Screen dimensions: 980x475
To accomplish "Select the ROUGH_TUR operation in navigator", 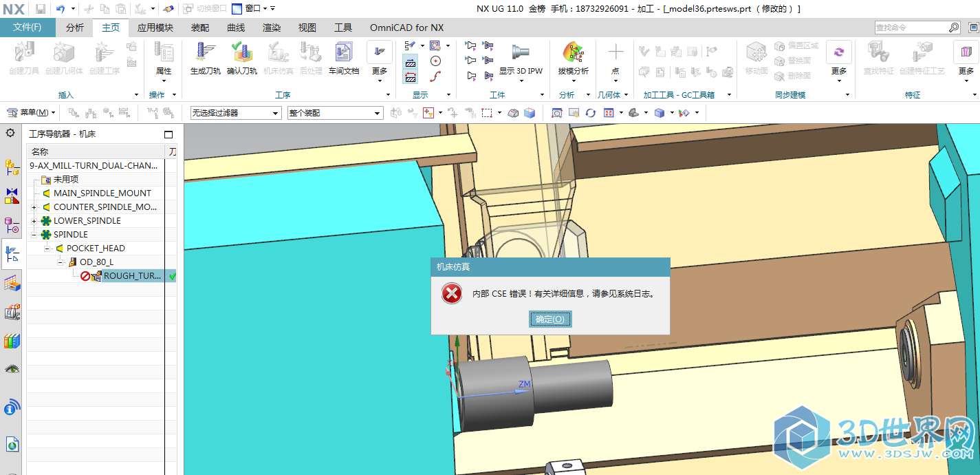I will coord(131,276).
